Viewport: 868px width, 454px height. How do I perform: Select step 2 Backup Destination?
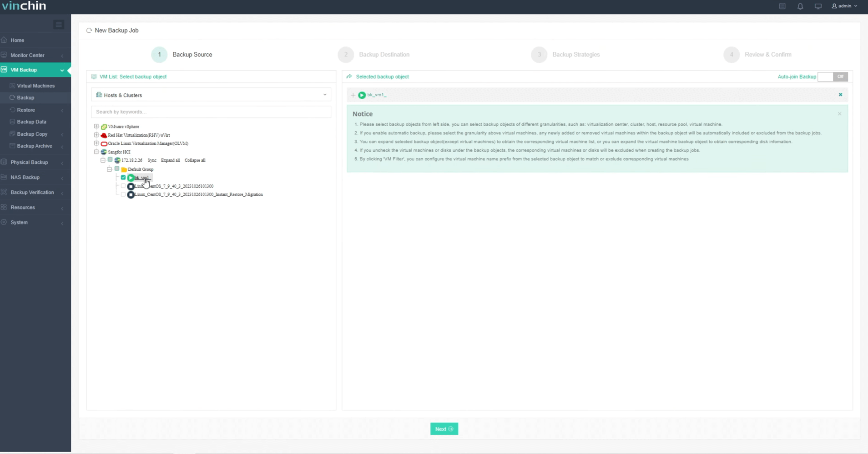[x=374, y=55]
